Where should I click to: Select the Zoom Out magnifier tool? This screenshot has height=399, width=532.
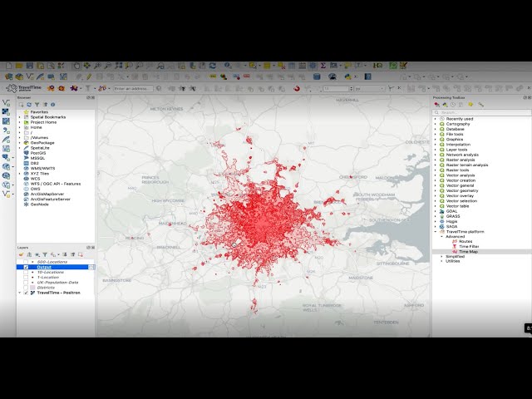point(108,66)
